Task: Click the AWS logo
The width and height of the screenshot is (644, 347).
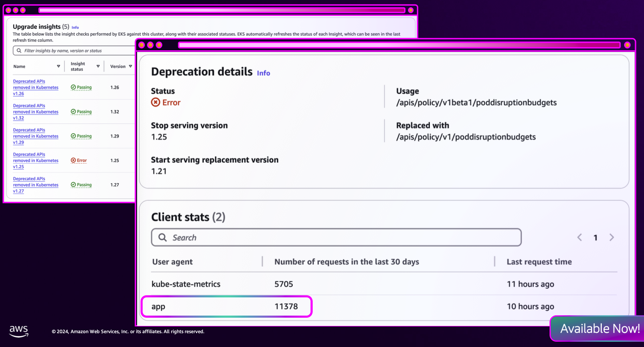Action: (19, 331)
